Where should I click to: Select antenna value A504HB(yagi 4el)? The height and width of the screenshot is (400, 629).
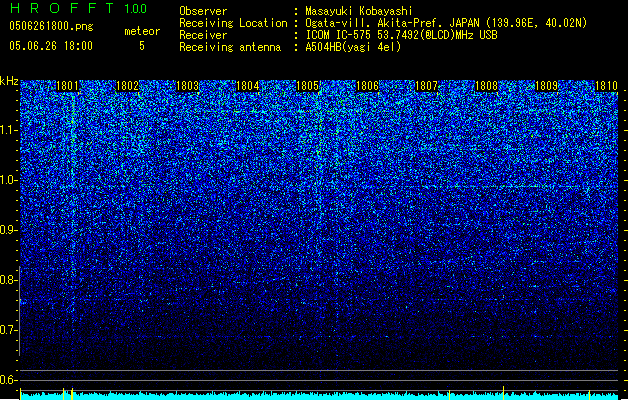[x=353, y=47]
